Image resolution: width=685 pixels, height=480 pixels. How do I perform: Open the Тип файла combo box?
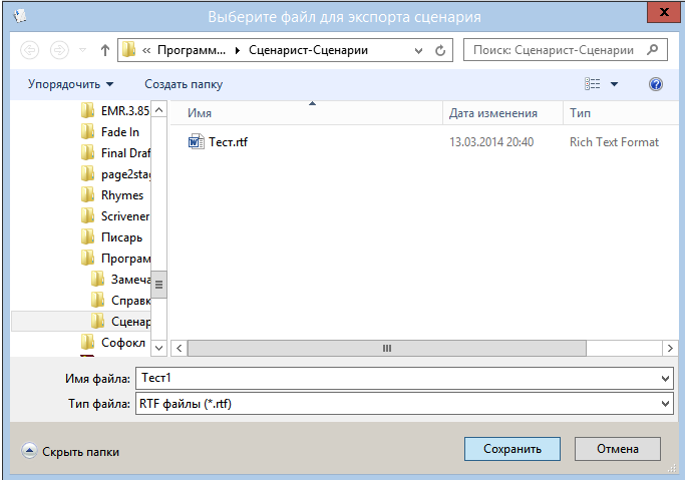(405, 404)
